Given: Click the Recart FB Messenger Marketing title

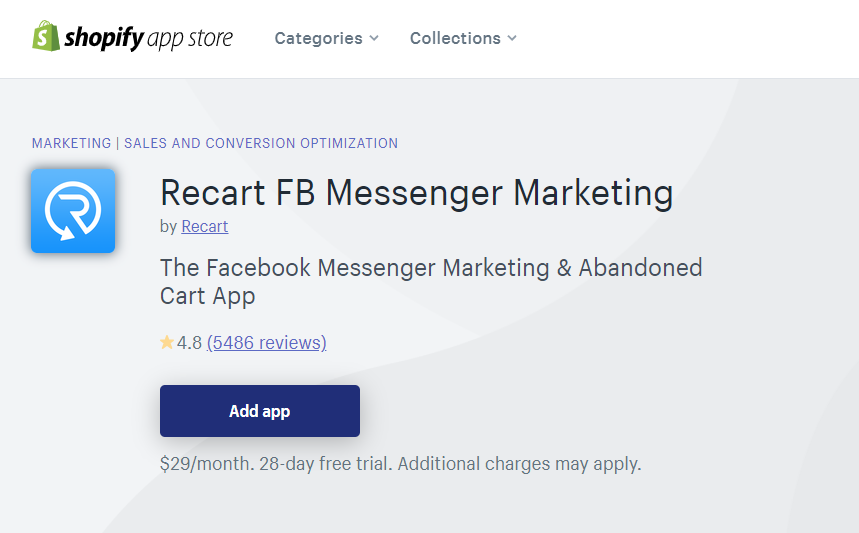Looking at the screenshot, I should (416, 193).
